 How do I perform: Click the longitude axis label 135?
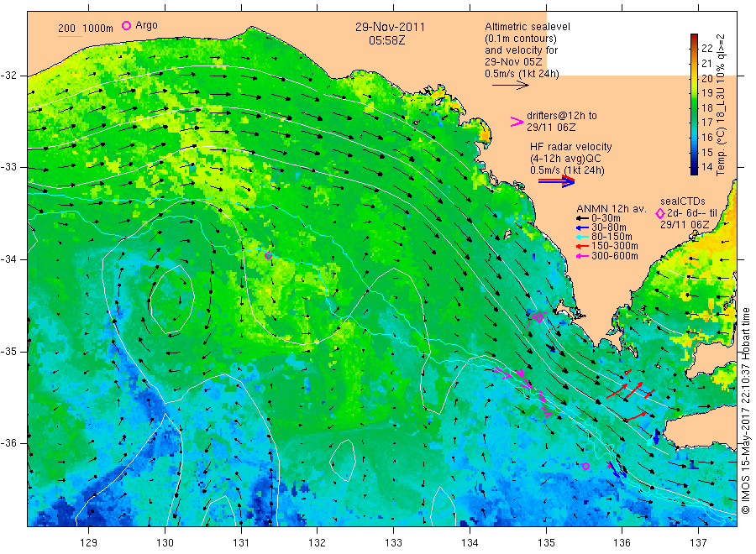pos(546,542)
